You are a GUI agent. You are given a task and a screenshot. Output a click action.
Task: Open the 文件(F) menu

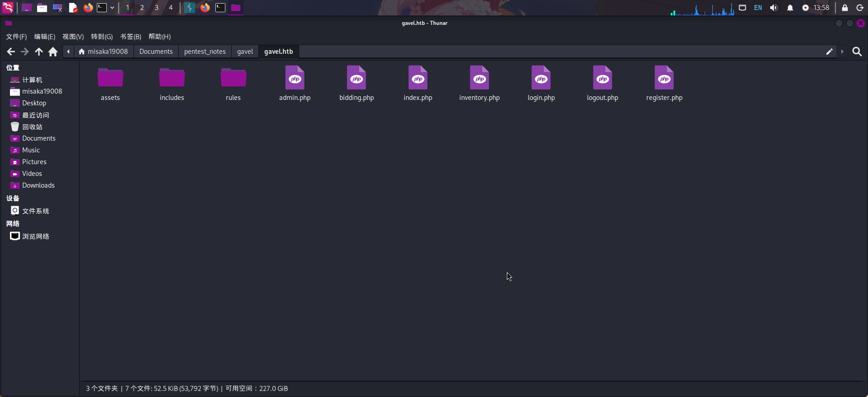click(16, 37)
